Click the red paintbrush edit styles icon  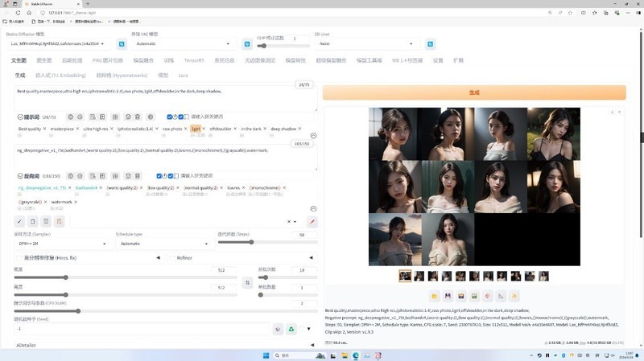312,221
